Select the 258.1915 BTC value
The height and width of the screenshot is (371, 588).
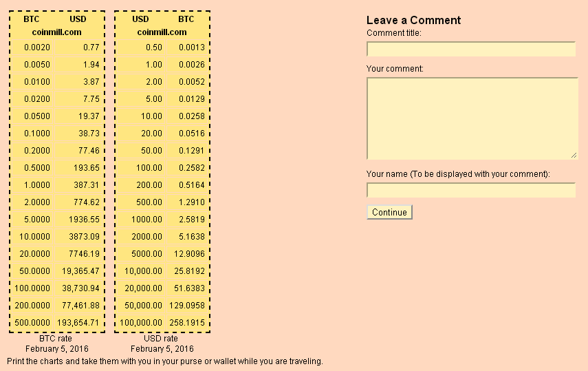(187, 323)
